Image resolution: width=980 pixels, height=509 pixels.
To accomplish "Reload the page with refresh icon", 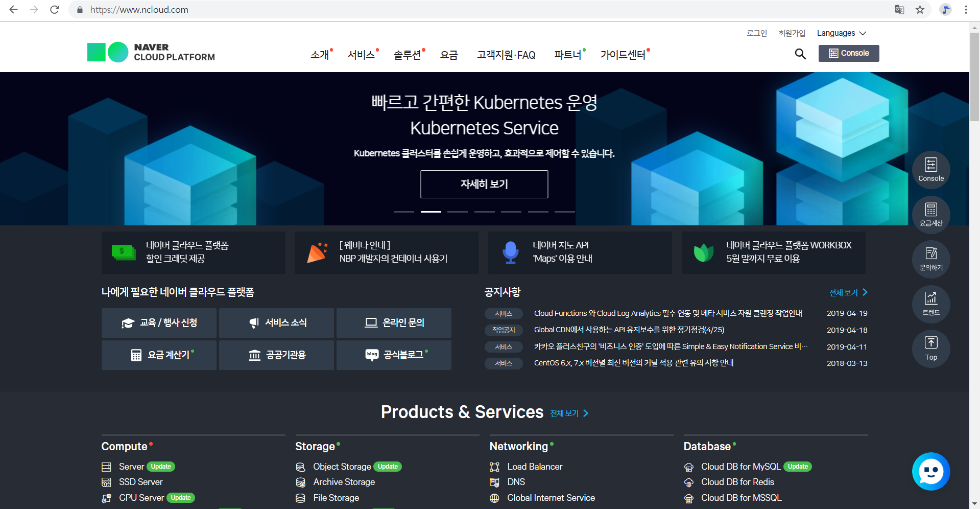I will [x=55, y=10].
